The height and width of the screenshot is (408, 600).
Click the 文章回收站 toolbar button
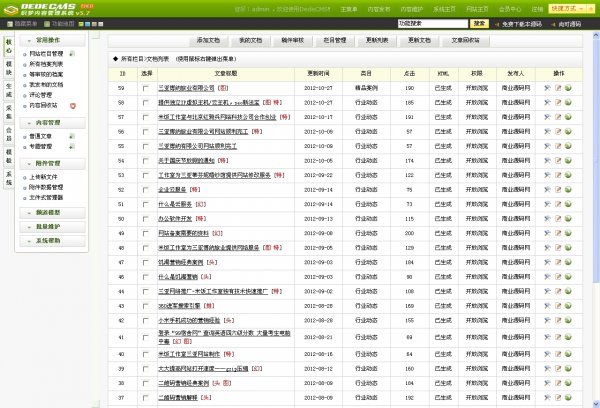coord(465,41)
